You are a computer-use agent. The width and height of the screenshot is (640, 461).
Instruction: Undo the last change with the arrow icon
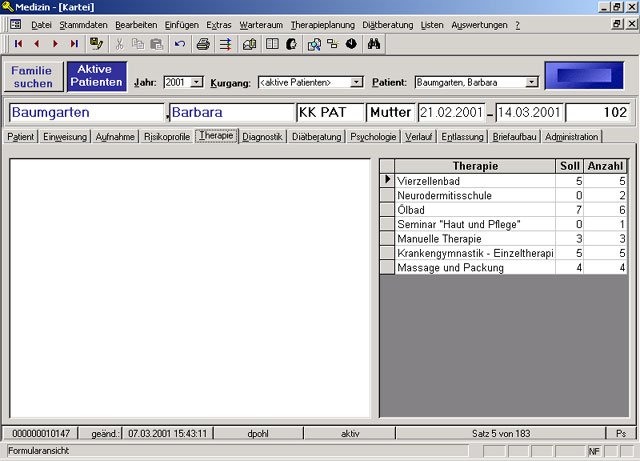180,44
